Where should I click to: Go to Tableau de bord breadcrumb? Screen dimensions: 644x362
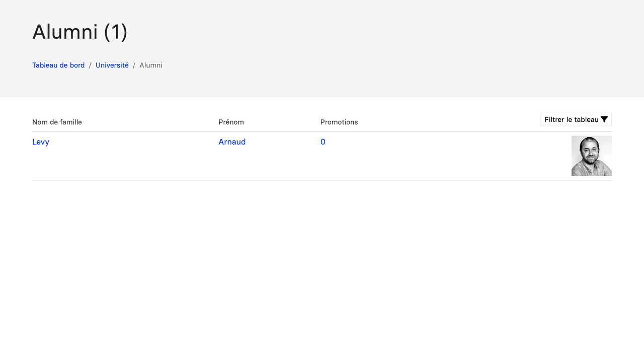(58, 65)
